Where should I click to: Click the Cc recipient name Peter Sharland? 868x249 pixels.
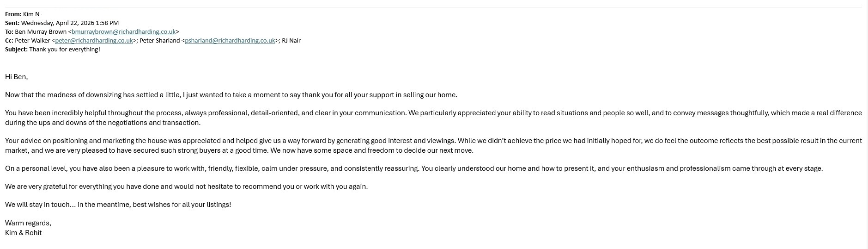160,41
